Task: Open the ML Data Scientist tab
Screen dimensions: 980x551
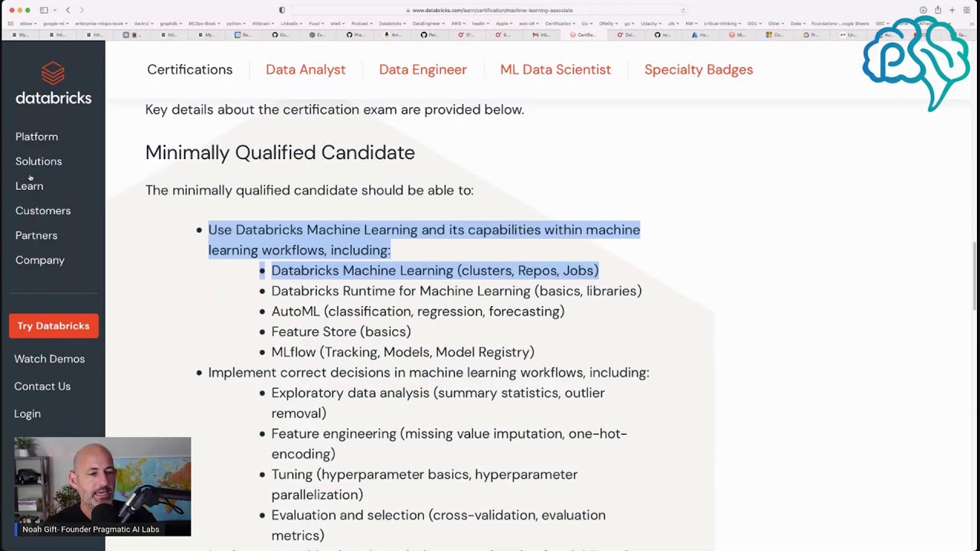Action: [555, 70]
